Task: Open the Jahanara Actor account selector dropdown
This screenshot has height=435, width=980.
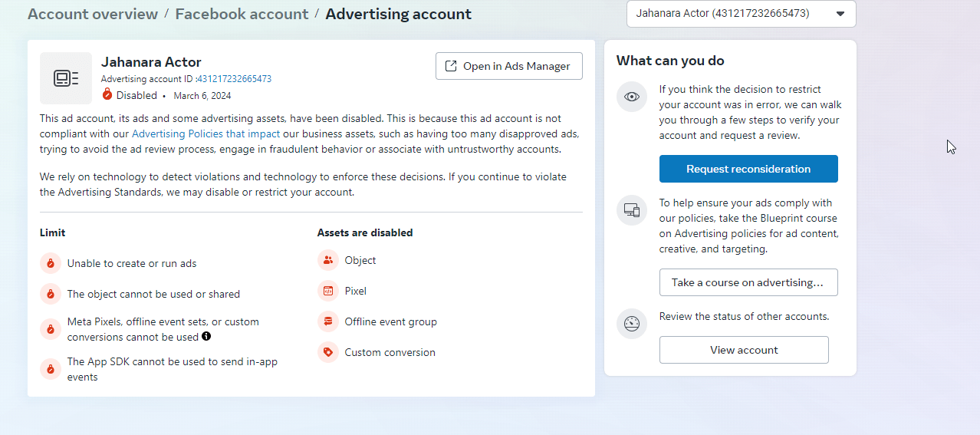Action: [x=741, y=14]
